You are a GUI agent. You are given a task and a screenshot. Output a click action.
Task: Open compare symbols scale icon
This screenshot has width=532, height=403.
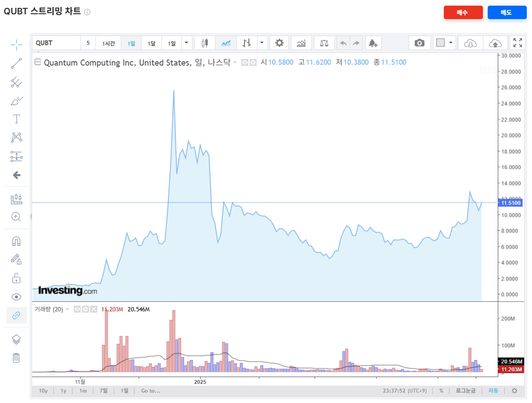[324, 43]
